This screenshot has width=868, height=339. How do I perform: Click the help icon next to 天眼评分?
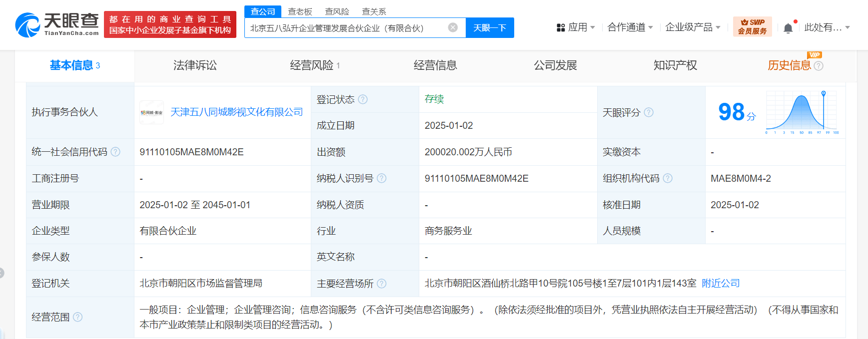[x=649, y=112]
